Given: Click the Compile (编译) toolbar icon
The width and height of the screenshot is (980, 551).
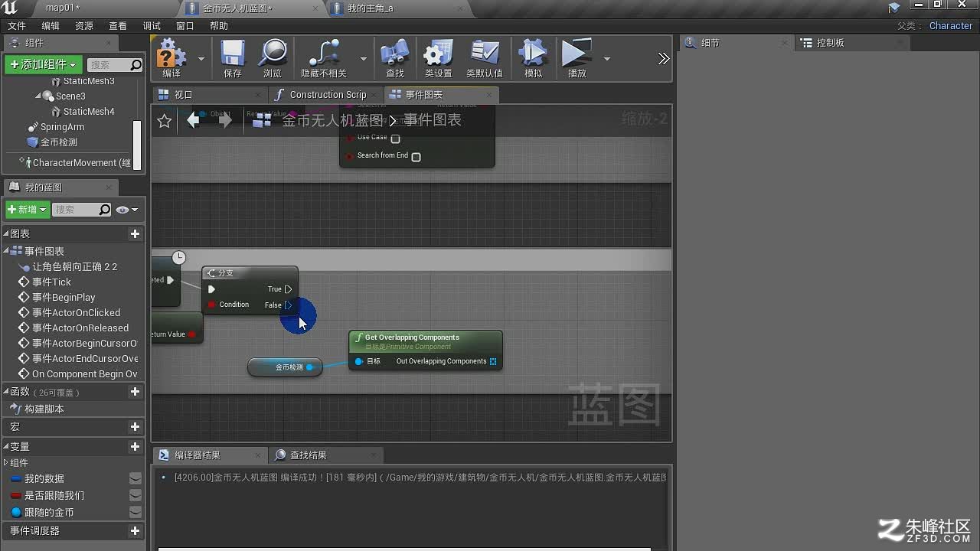Looking at the screenshot, I should (x=171, y=58).
